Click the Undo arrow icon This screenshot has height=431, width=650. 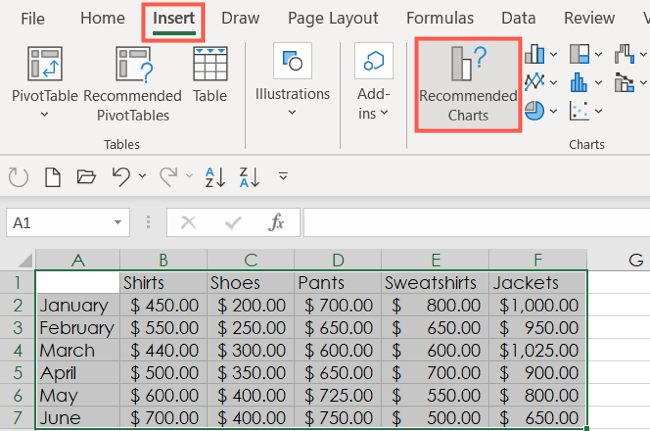click(121, 177)
